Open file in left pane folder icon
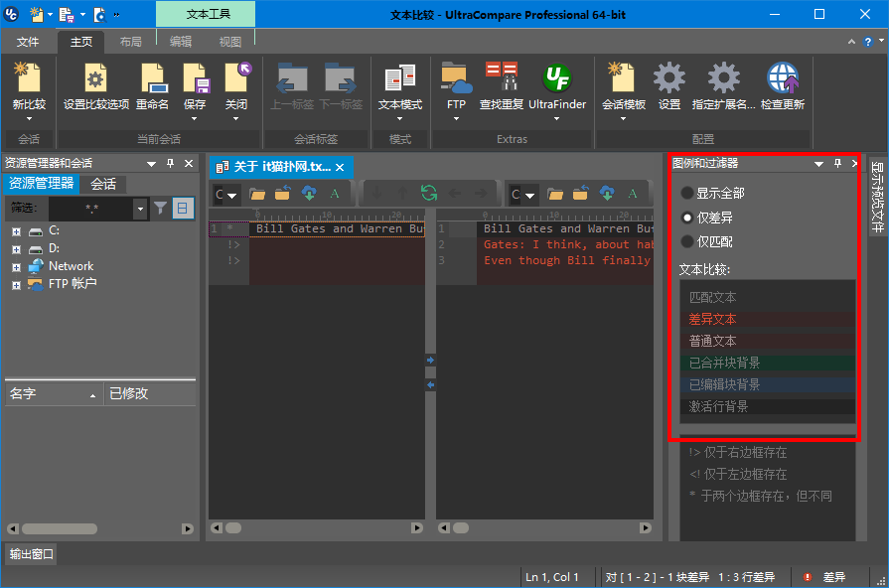The width and height of the screenshot is (889, 588). (x=257, y=195)
